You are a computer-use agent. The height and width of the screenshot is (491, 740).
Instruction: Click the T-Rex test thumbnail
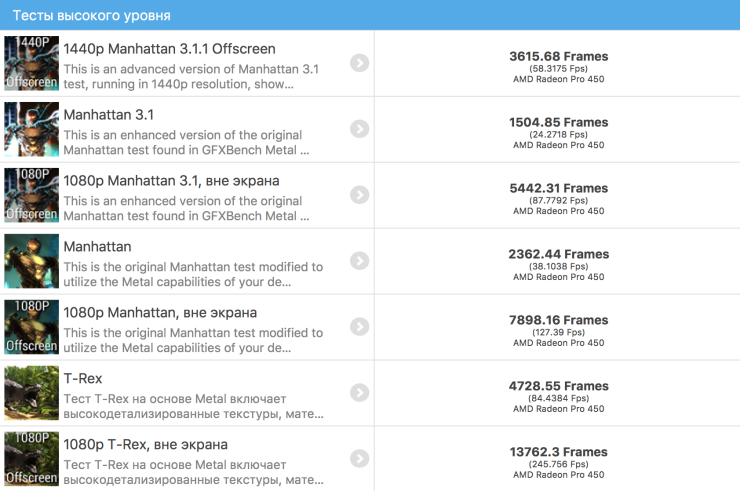31,393
